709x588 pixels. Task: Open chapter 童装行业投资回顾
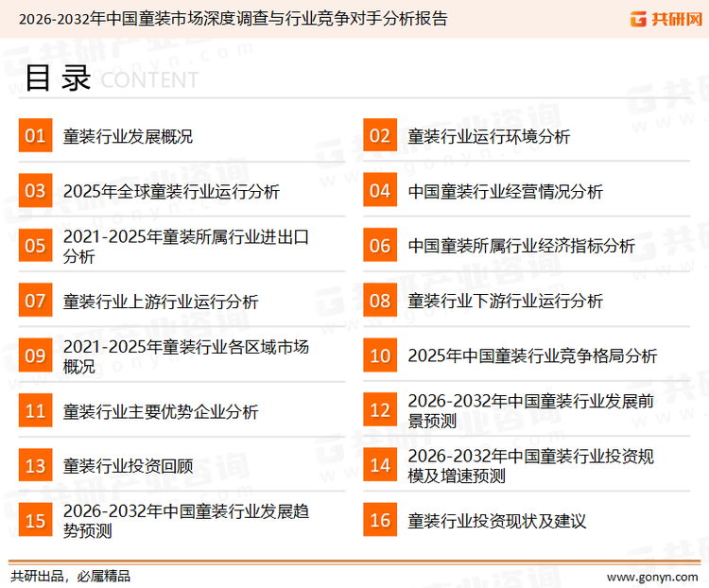click(x=128, y=466)
